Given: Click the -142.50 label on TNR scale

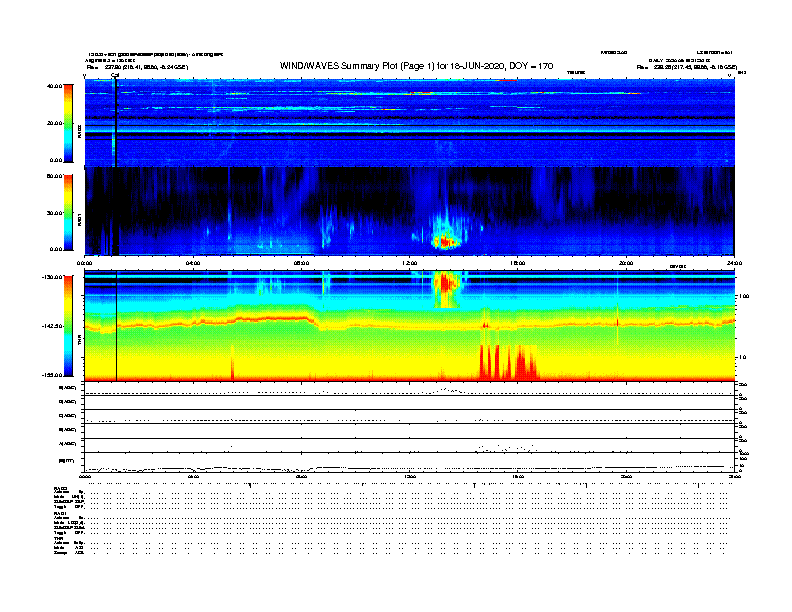Looking at the screenshot, I should [52, 326].
